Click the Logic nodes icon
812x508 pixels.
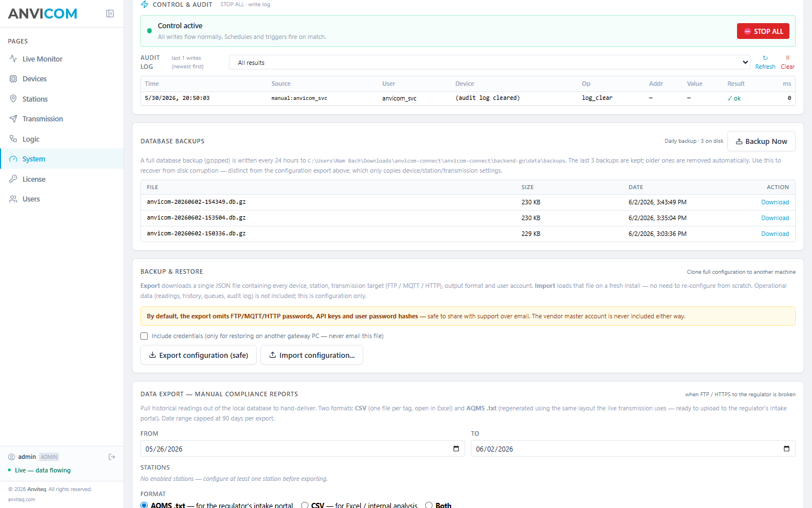pos(13,139)
